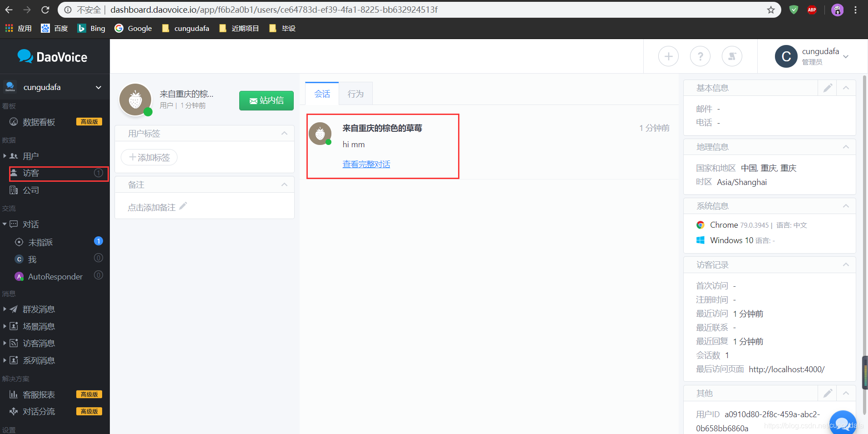Open the Bing bookmark
This screenshot has width=868, height=434.
pyautogui.click(x=91, y=28)
